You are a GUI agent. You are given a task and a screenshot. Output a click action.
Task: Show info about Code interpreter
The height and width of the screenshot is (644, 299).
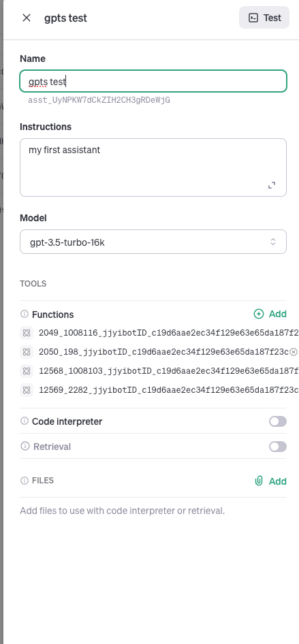click(25, 421)
